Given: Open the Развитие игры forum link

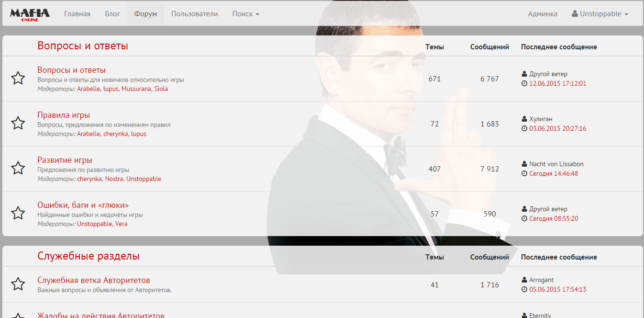Looking at the screenshot, I should click(x=65, y=160).
